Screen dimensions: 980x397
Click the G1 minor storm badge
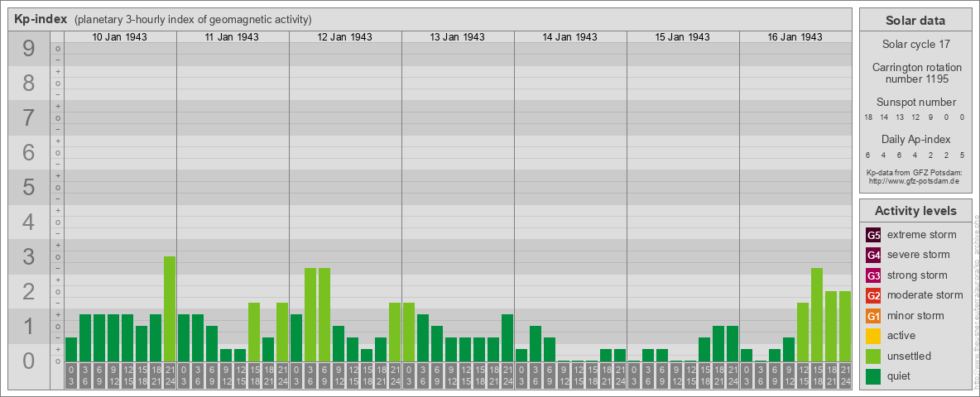(873, 316)
